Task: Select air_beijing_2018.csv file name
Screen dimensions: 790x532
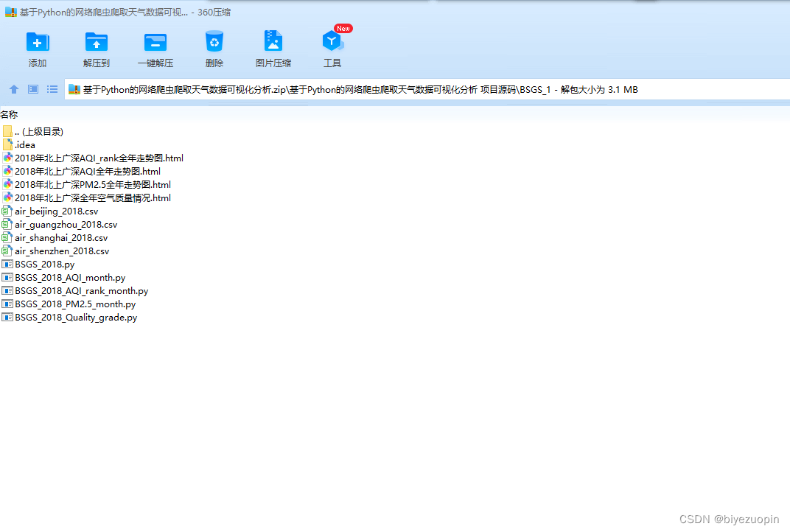Action: [57, 211]
